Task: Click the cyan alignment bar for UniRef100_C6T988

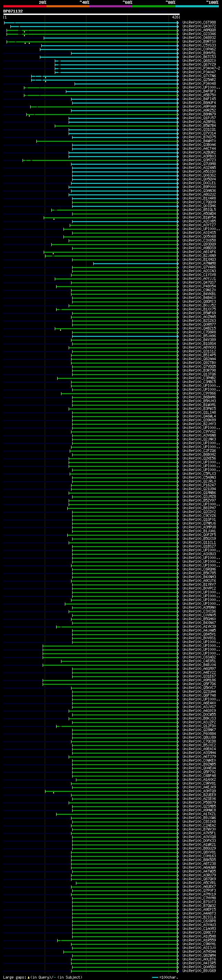Action: [x=92, y=23]
